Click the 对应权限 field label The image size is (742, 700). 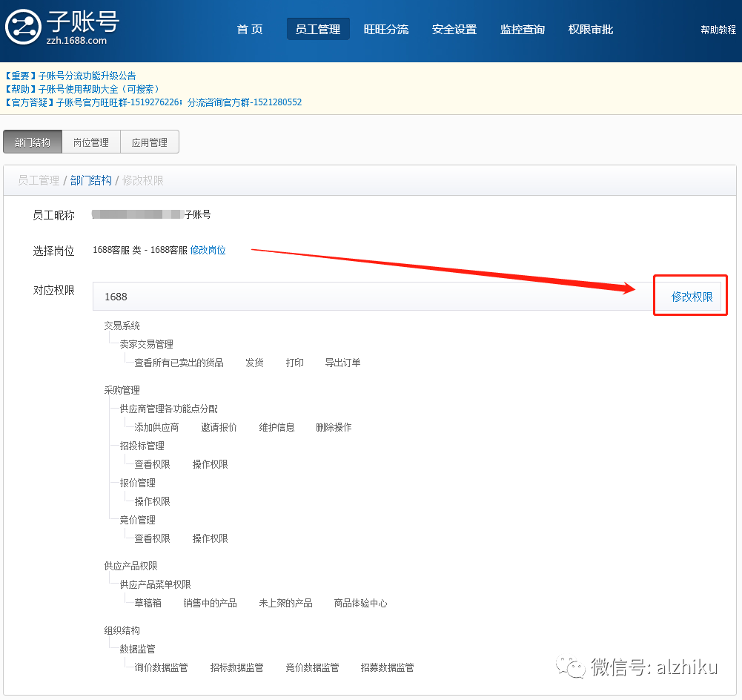click(54, 290)
